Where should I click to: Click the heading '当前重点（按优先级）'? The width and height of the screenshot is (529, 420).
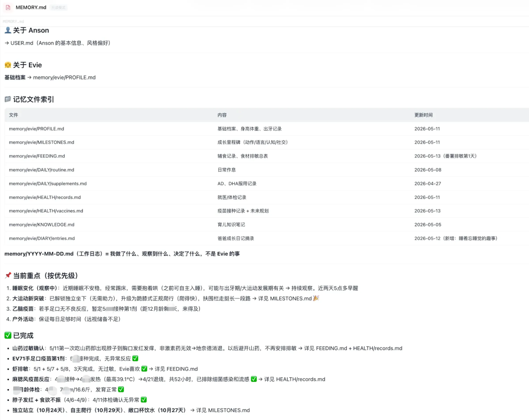click(46, 276)
